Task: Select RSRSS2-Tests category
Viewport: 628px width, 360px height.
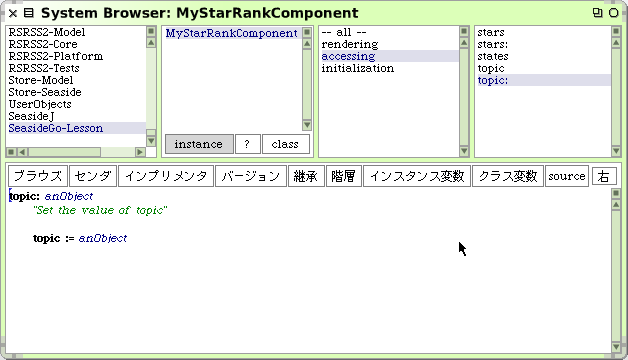Action: tap(76, 68)
